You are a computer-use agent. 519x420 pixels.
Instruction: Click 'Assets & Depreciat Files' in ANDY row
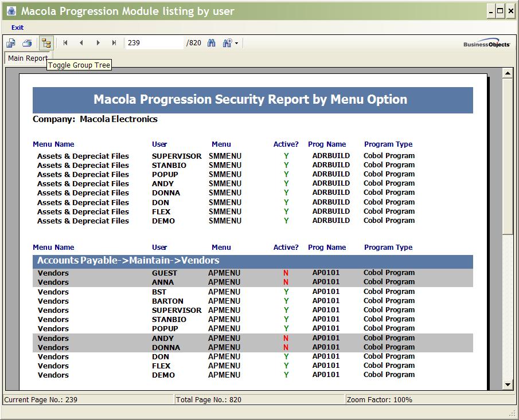pyautogui.click(x=83, y=184)
